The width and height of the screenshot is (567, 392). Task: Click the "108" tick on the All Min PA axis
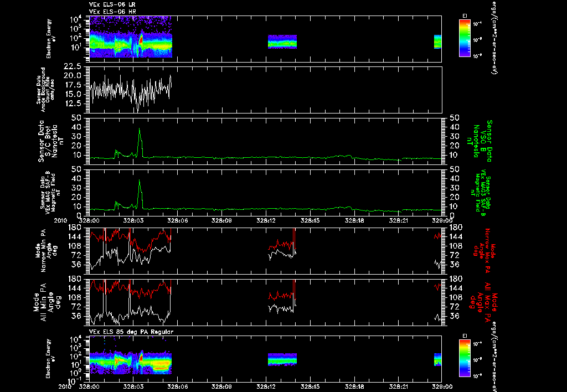tap(74, 297)
